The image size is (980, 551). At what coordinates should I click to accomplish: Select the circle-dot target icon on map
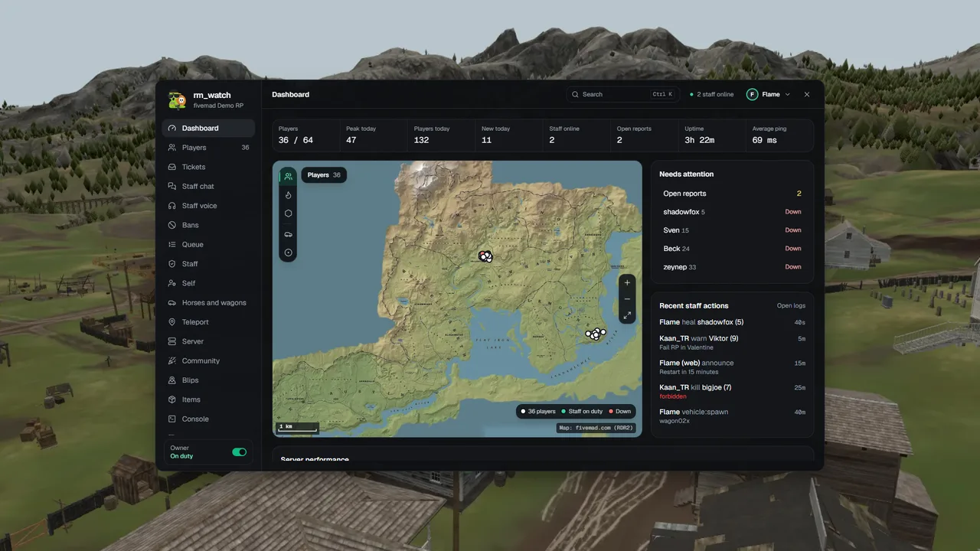(288, 253)
